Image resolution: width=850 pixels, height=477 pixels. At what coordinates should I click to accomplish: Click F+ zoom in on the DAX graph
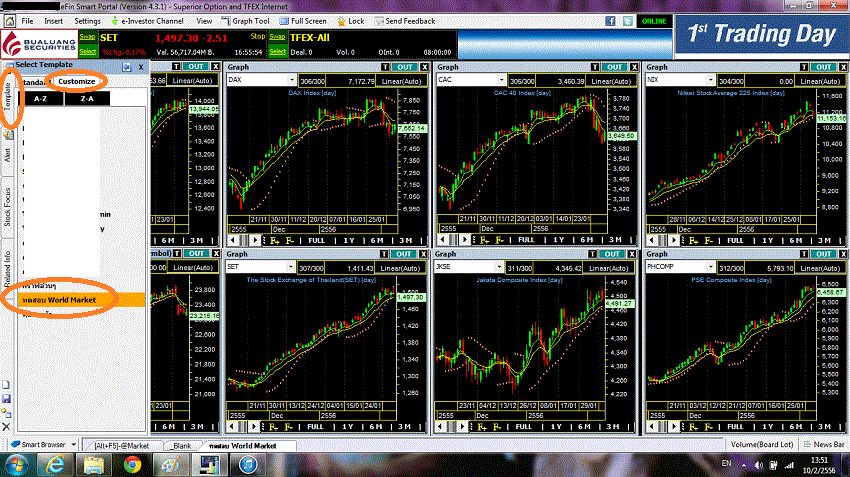point(275,240)
